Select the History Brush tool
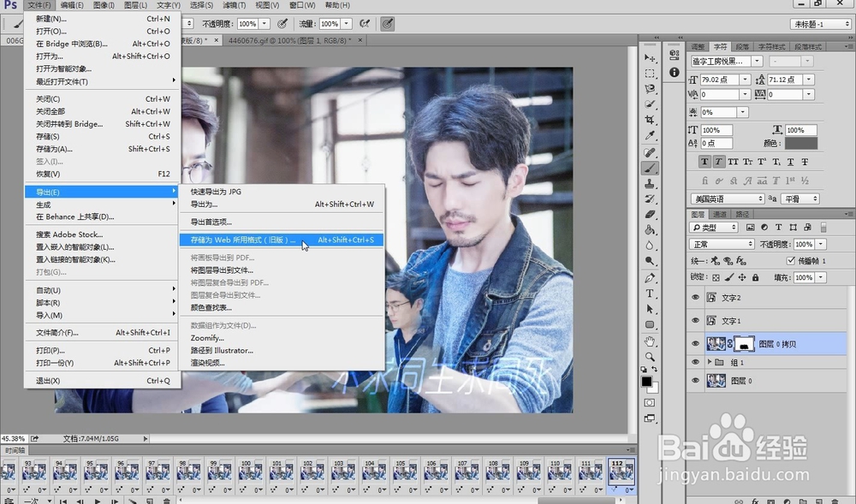This screenshot has height=504, width=856. [x=650, y=199]
